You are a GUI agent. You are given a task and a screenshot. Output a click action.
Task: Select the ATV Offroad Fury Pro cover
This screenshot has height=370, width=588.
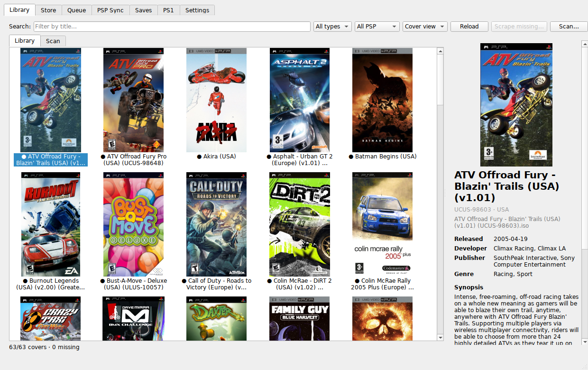pos(134,100)
